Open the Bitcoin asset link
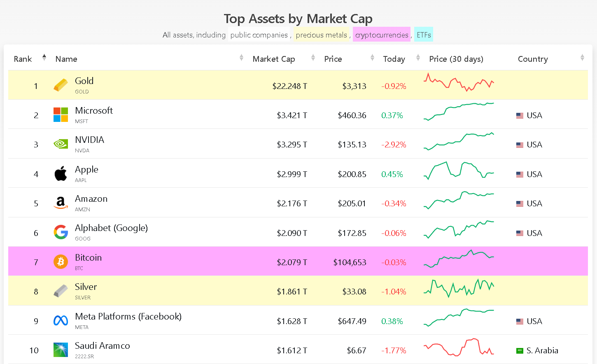 [88, 257]
